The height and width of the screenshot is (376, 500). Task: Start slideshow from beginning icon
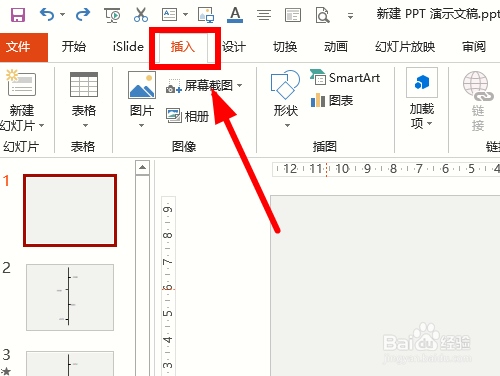(x=112, y=15)
